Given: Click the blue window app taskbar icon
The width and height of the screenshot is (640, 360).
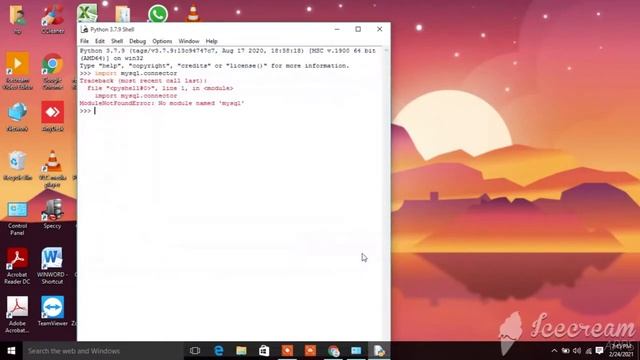Looking at the screenshot, I should 356,351.
